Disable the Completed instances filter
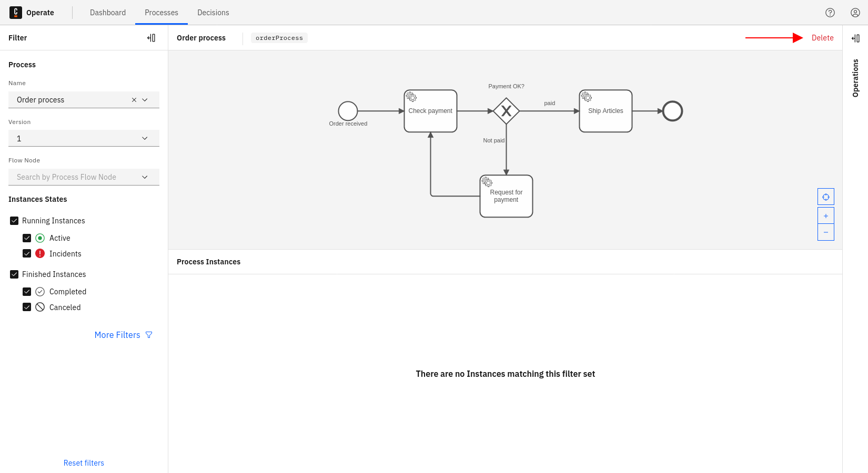 click(27, 292)
